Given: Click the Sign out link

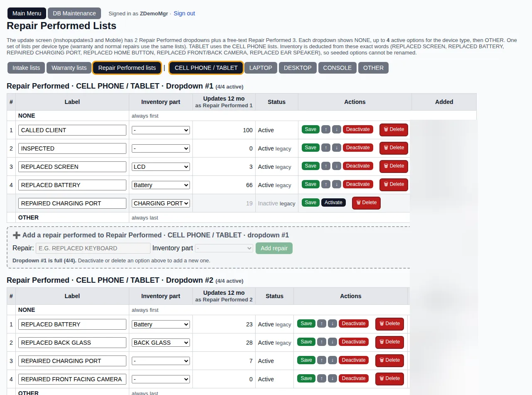Looking at the screenshot, I should click(184, 13).
